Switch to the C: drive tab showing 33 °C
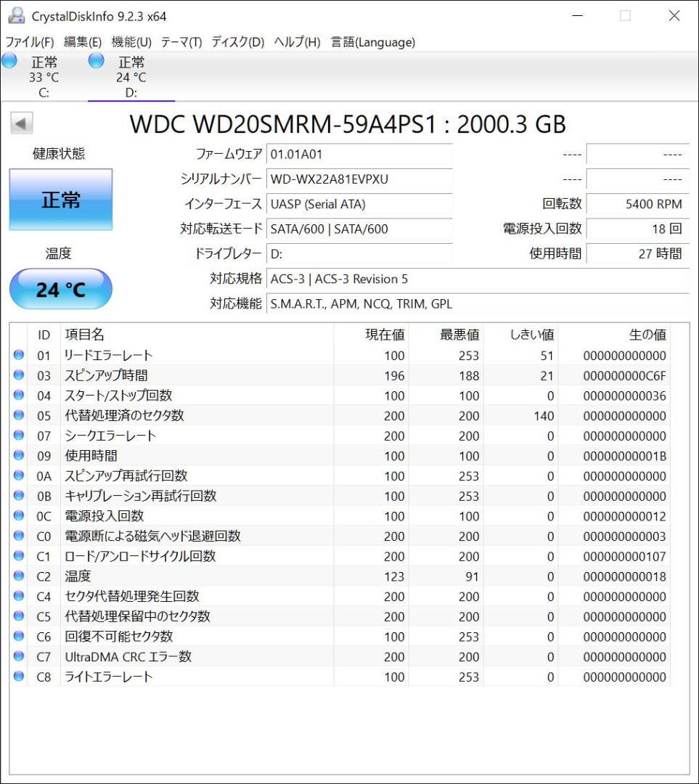 [44, 76]
